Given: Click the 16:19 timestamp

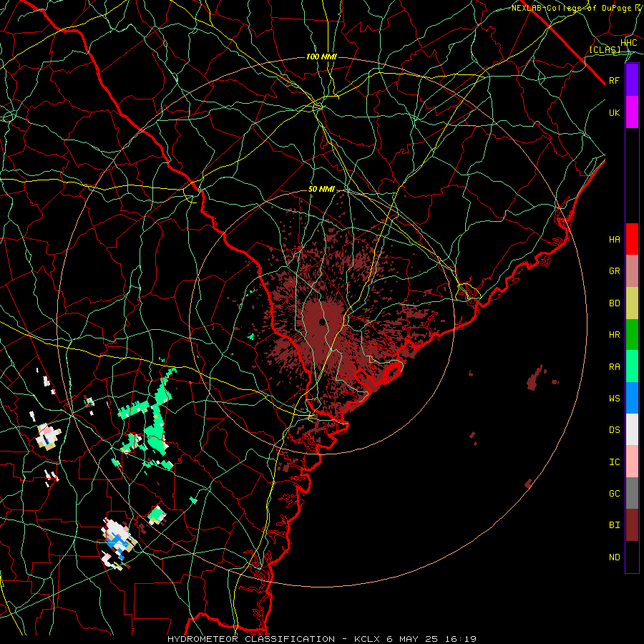Looking at the screenshot, I should click(x=462, y=639).
